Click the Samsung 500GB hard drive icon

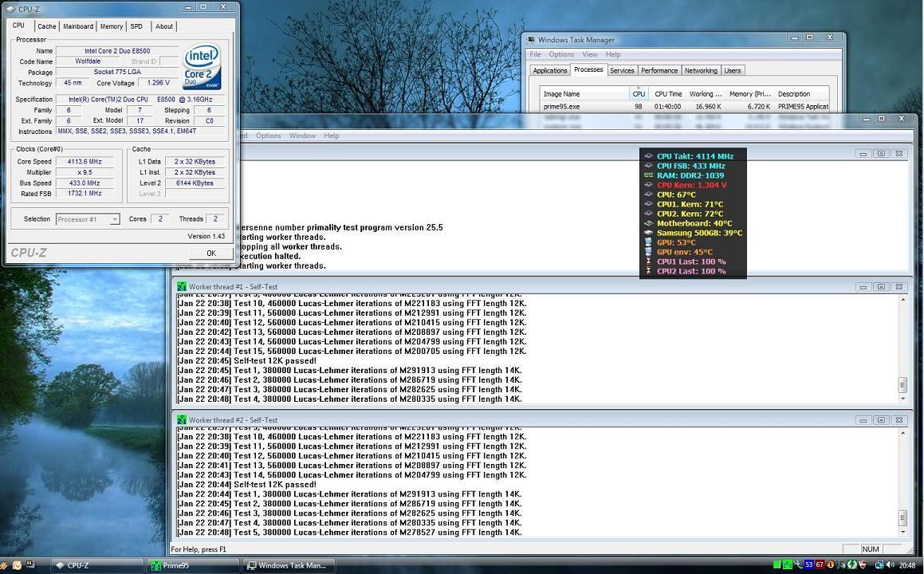click(648, 233)
